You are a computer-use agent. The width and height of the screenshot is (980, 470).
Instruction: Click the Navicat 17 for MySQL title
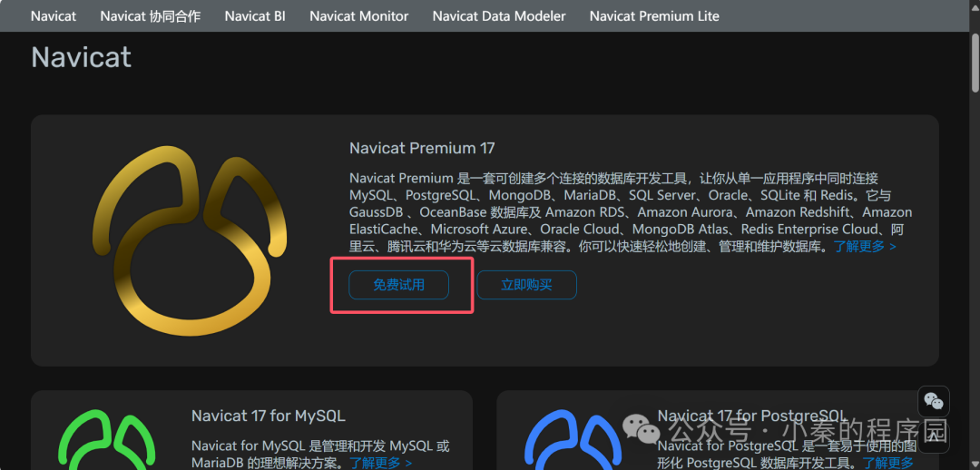pyautogui.click(x=268, y=416)
